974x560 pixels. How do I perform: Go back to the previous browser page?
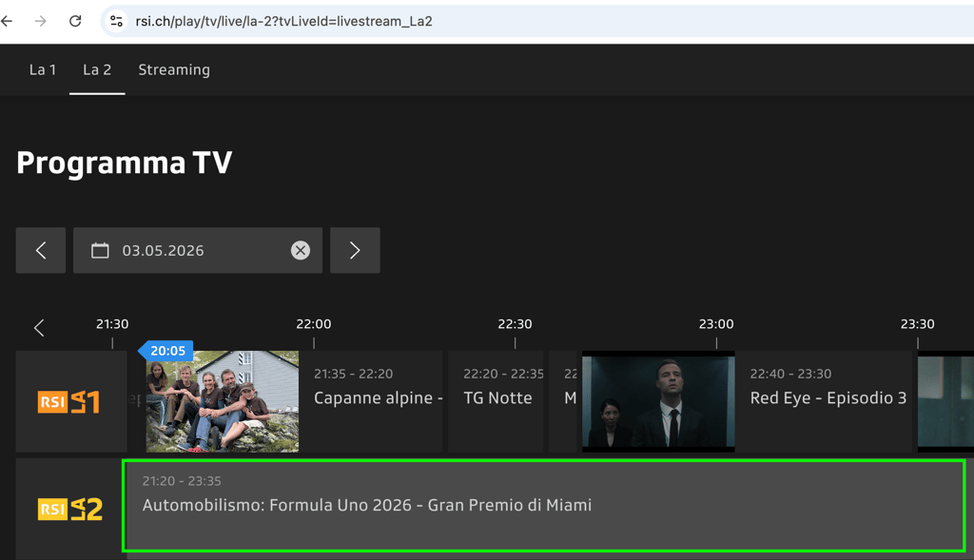click(x=8, y=21)
